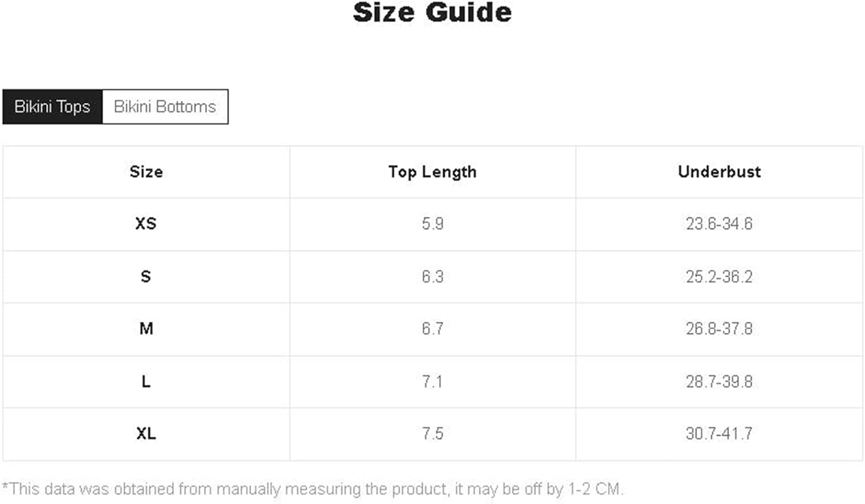865x504 pixels.
Task: Select the 23.6-34.6 underbust value
Action: click(x=719, y=224)
